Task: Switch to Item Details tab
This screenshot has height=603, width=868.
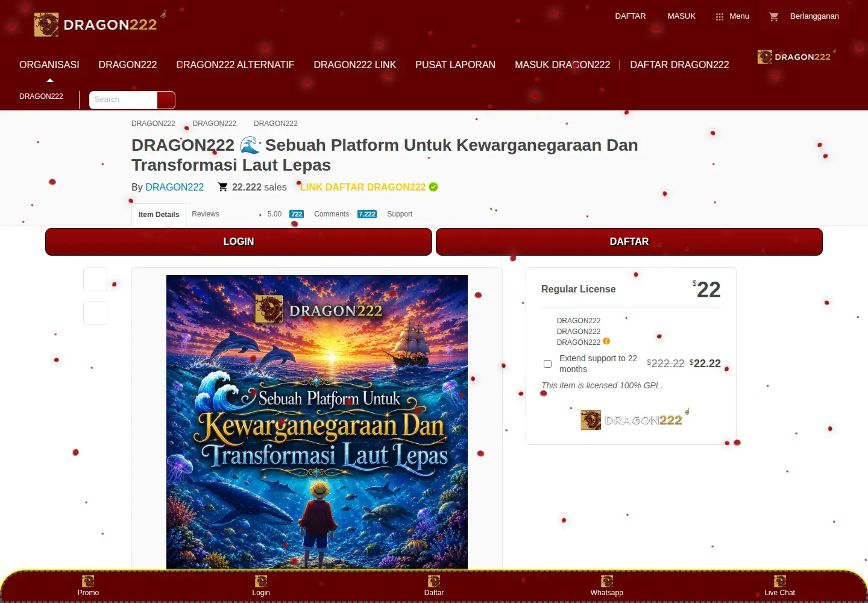Action: point(159,214)
